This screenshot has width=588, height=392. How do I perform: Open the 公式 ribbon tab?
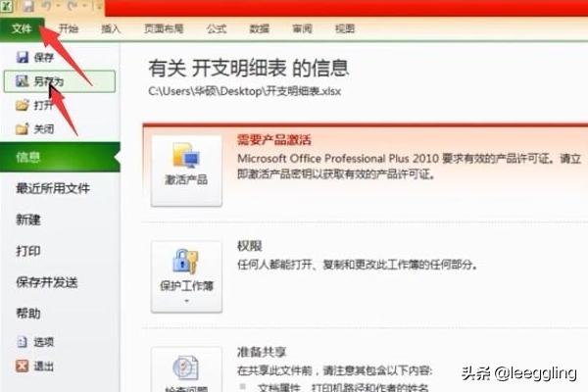[217, 28]
